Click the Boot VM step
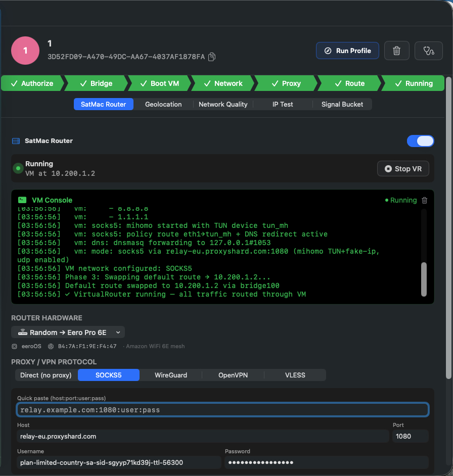 [x=160, y=83]
